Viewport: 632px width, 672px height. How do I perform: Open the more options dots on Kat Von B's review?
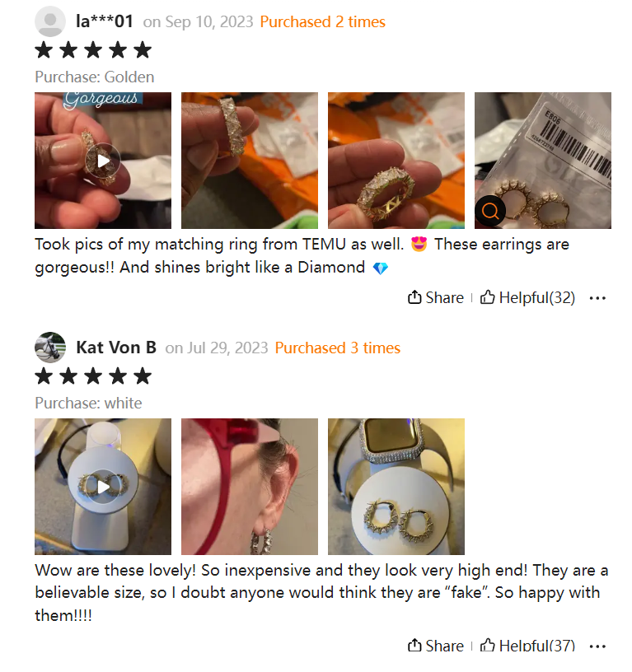pyautogui.click(x=597, y=646)
